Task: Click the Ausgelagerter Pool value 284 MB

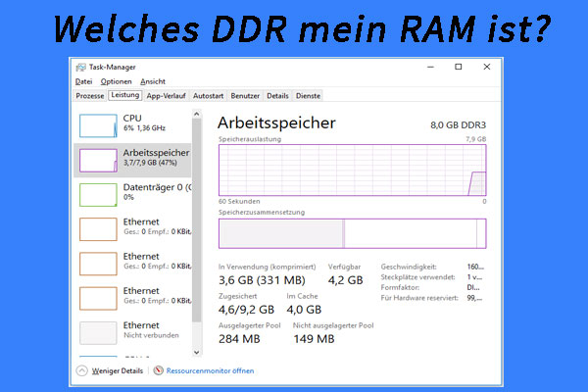Action: [239, 339]
